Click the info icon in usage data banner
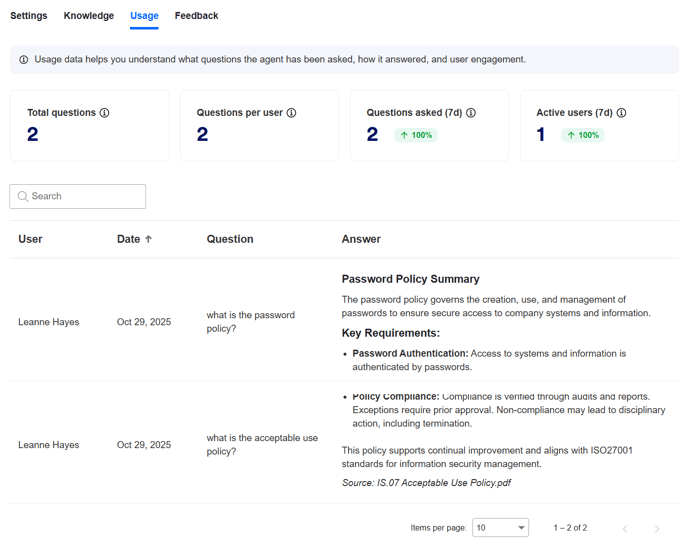 click(x=24, y=60)
